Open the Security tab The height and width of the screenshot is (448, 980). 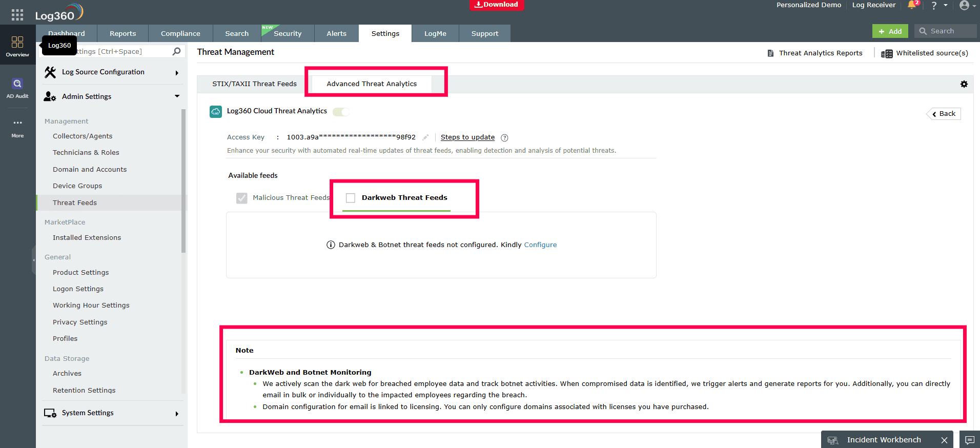[288, 33]
